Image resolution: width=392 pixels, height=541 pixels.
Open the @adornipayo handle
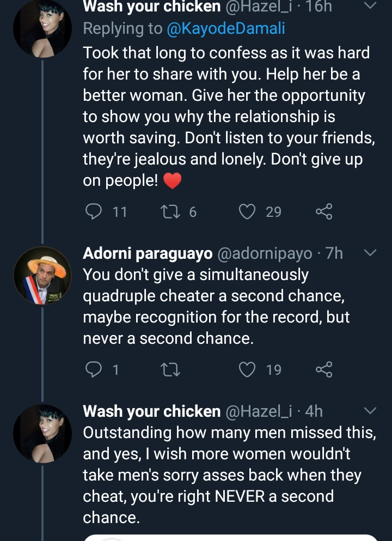coord(265,253)
